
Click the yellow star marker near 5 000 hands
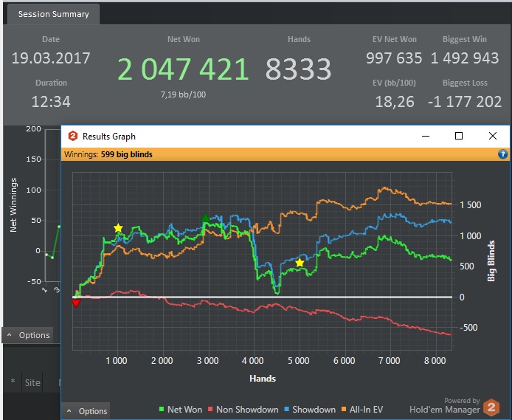[x=300, y=263]
